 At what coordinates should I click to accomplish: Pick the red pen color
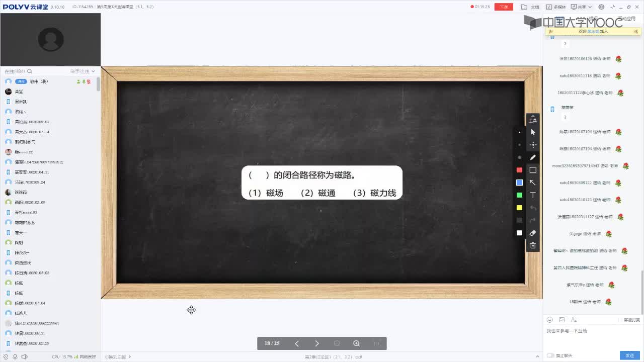click(x=520, y=170)
